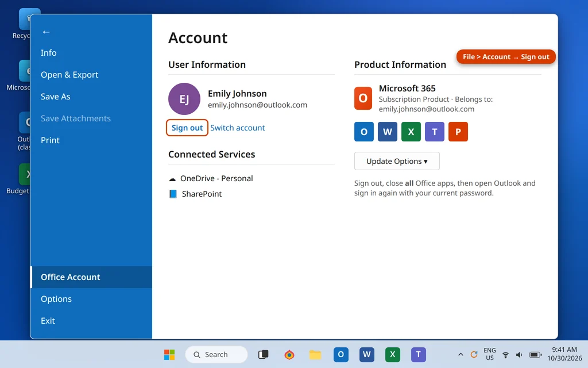
Task: Select Office Account in sidebar
Action: pyautogui.click(x=91, y=277)
